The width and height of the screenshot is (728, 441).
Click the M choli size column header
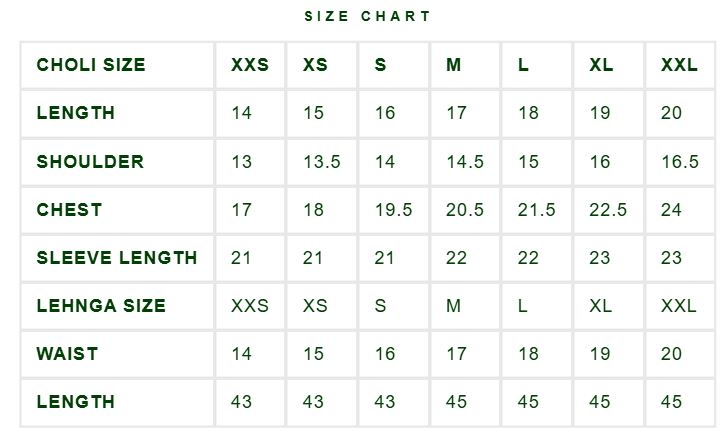(454, 65)
